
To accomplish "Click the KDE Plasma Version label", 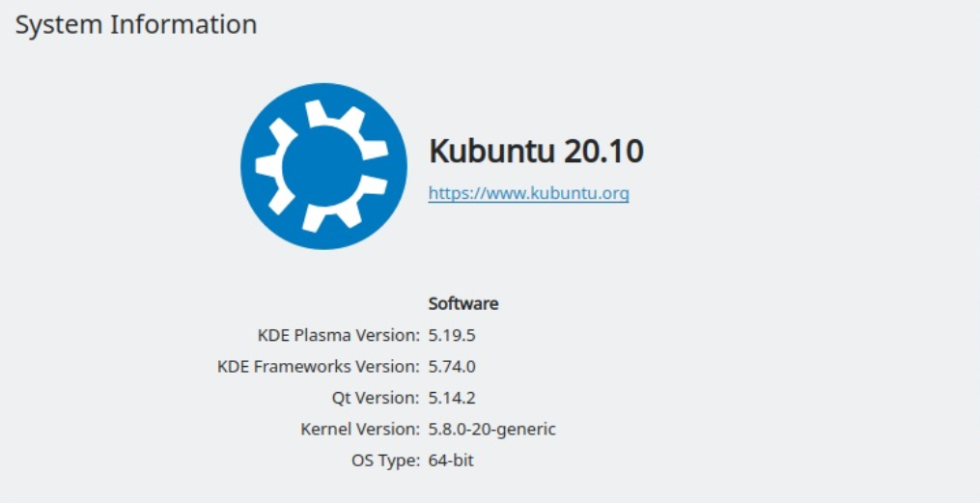I will click(x=339, y=336).
